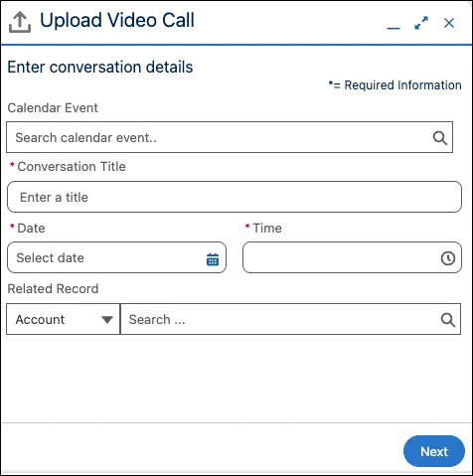This screenshot has height=476, width=473.
Task: Open the time picker clock icon
Action: point(448,258)
